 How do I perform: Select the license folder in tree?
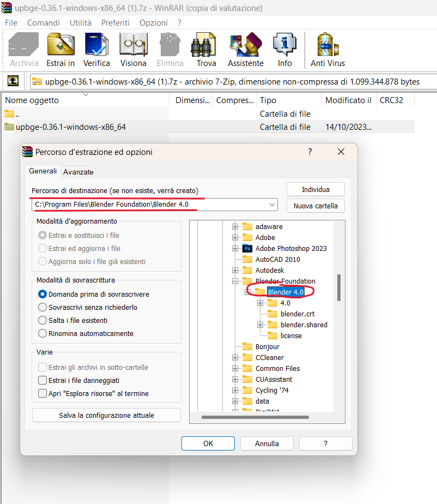tap(291, 336)
